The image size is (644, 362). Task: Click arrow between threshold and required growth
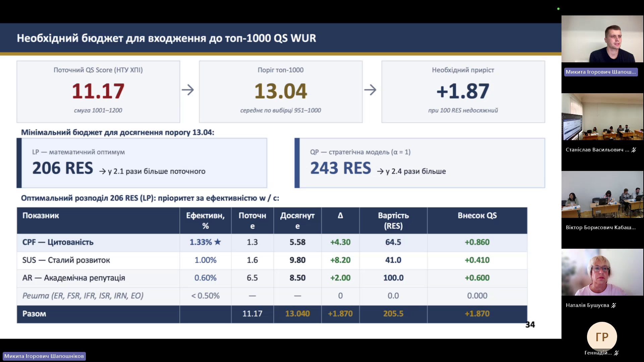(370, 90)
